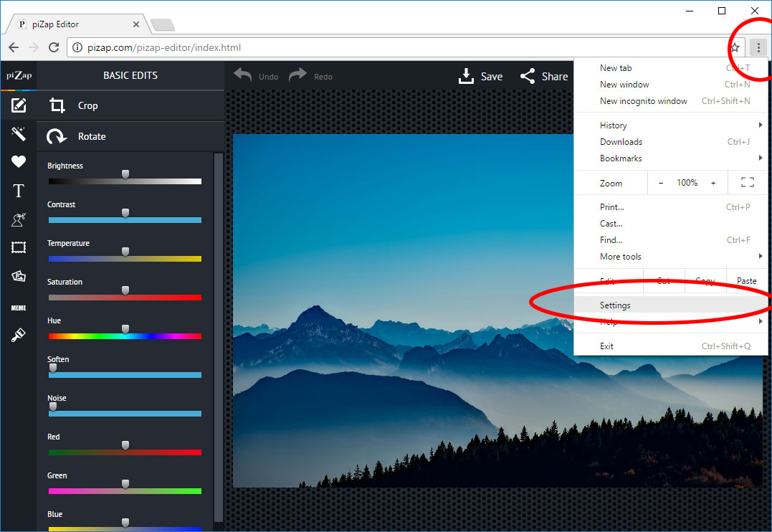Open the Borders frame tool

19,248
